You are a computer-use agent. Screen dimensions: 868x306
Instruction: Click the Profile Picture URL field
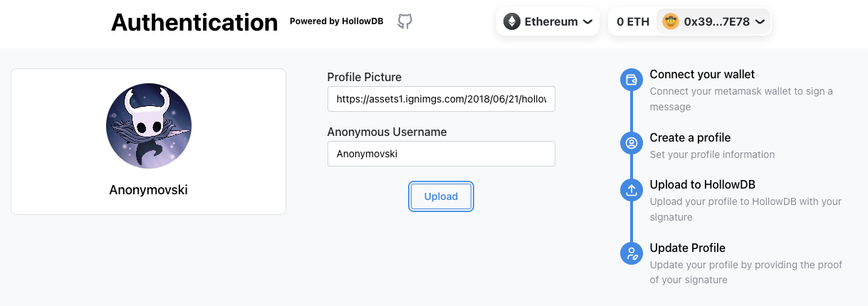pyautogui.click(x=441, y=100)
